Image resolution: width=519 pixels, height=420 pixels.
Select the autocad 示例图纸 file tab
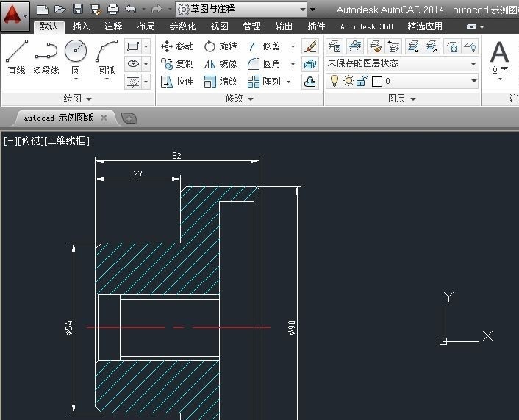[59, 118]
